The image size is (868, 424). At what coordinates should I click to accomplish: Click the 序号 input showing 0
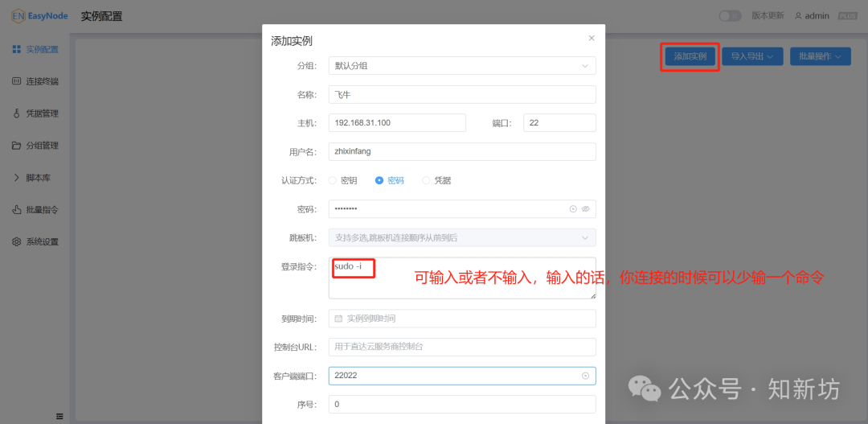pyautogui.click(x=462, y=405)
